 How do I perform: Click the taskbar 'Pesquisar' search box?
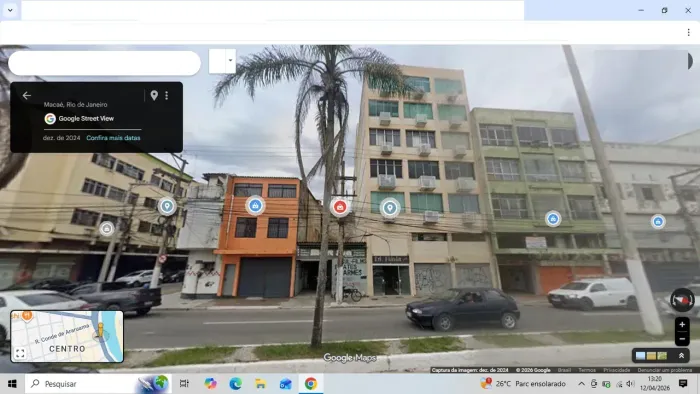click(98, 384)
